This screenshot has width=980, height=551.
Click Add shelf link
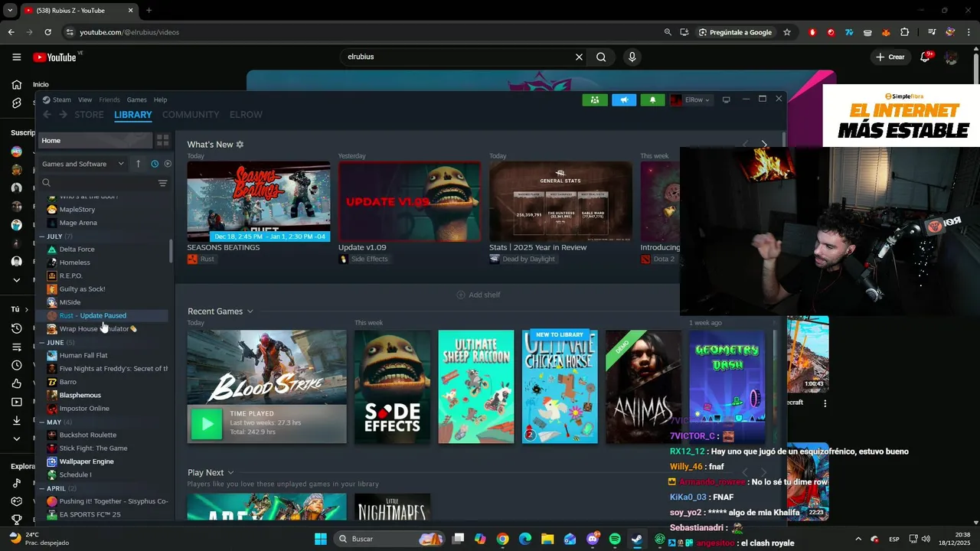click(479, 295)
